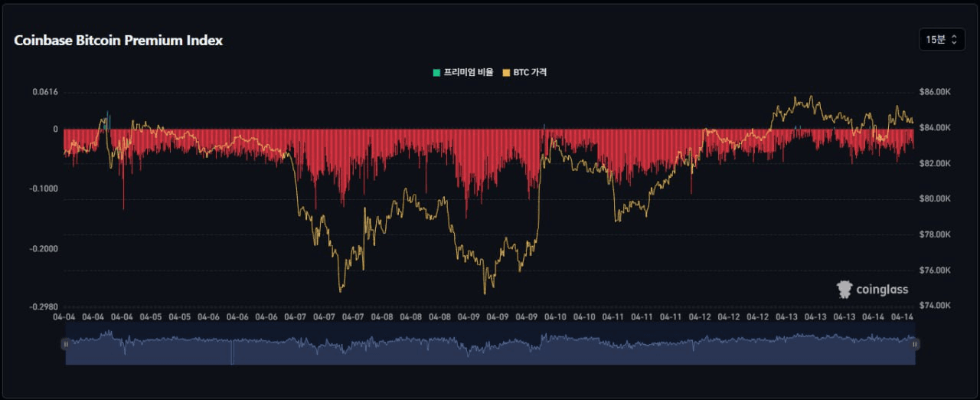Screen dimensions: 980x400
Task: Click the -0.2000 left axis label
Action: pyautogui.click(x=44, y=249)
